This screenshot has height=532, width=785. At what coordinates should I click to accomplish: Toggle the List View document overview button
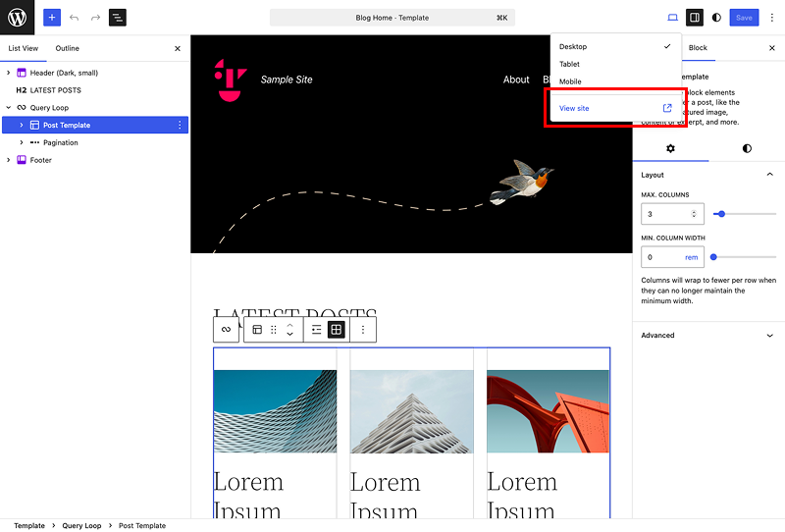[x=118, y=18]
